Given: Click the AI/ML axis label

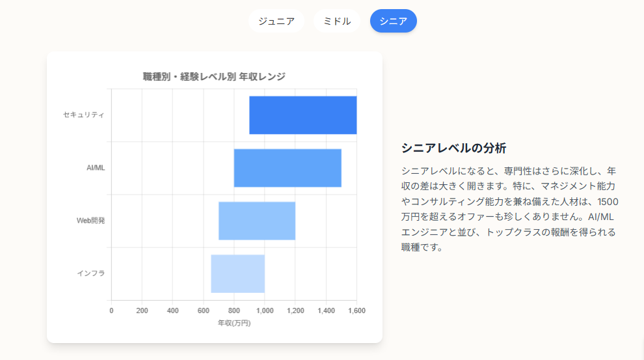Looking at the screenshot, I should pos(96,168).
